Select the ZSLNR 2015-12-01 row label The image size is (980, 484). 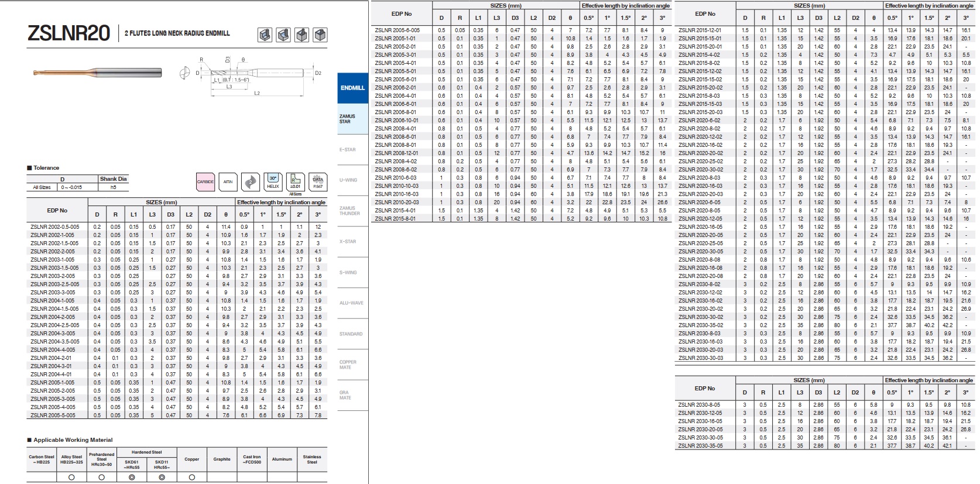(700, 30)
